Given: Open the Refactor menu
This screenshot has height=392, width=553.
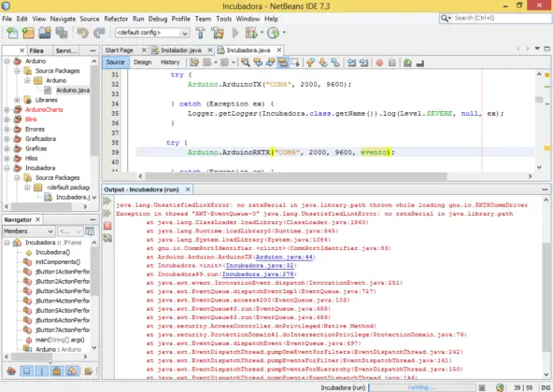Looking at the screenshot, I should pyautogui.click(x=116, y=19).
